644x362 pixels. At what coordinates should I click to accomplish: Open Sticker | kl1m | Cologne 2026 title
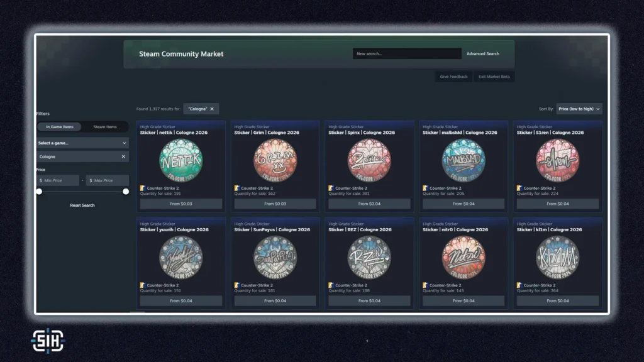[x=549, y=229]
